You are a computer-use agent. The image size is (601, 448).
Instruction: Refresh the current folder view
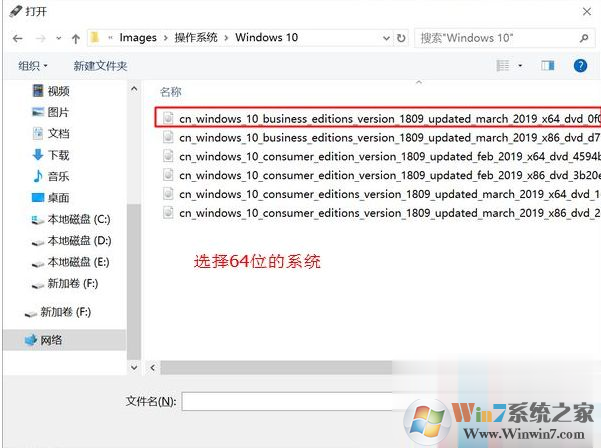click(401, 38)
